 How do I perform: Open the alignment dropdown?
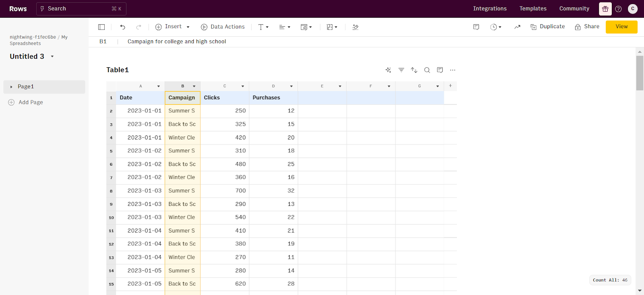(x=285, y=27)
